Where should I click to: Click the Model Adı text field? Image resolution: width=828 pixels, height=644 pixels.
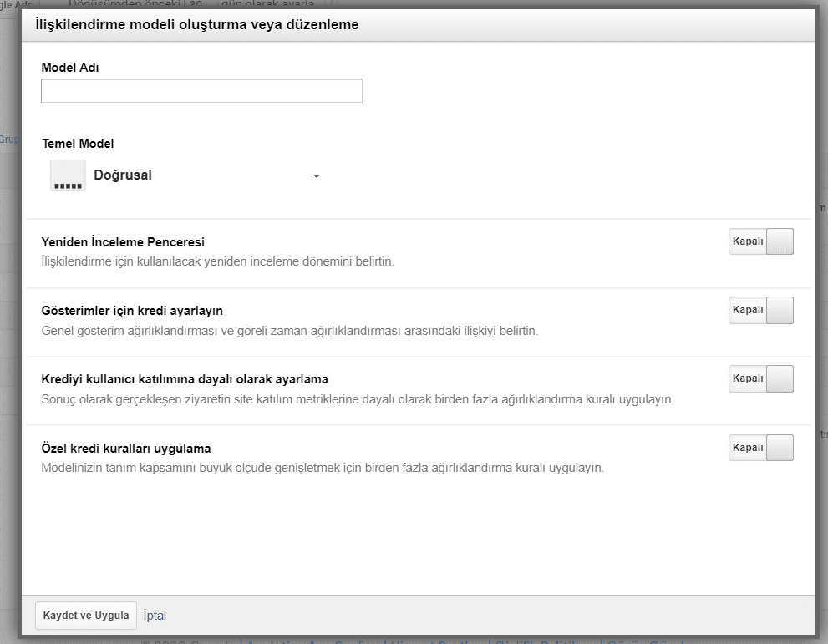pyautogui.click(x=201, y=91)
